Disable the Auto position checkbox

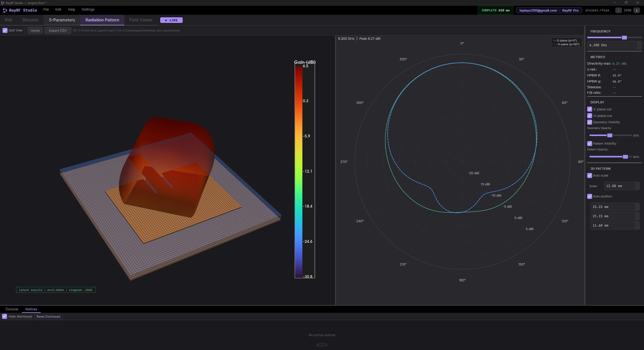pos(589,196)
